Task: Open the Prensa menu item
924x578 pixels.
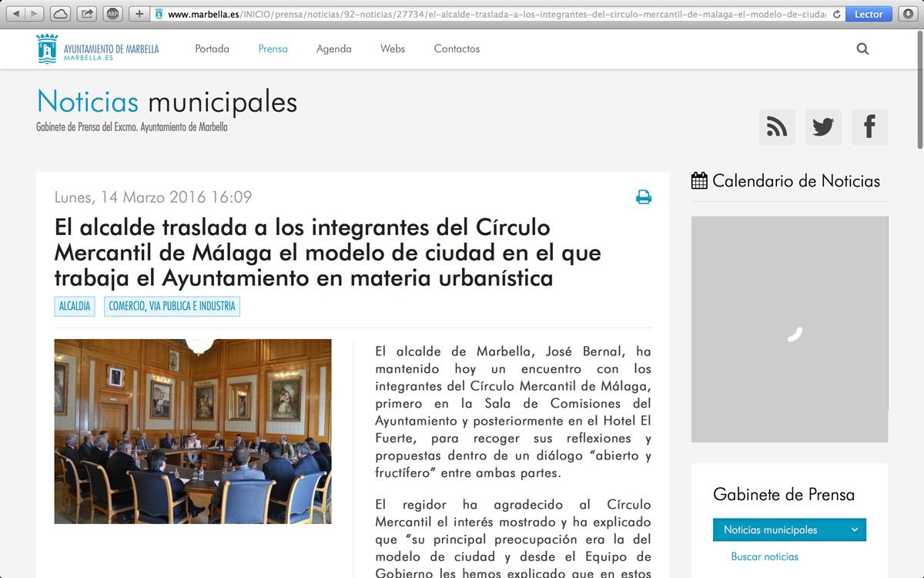Action: click(x=273, y=49)
